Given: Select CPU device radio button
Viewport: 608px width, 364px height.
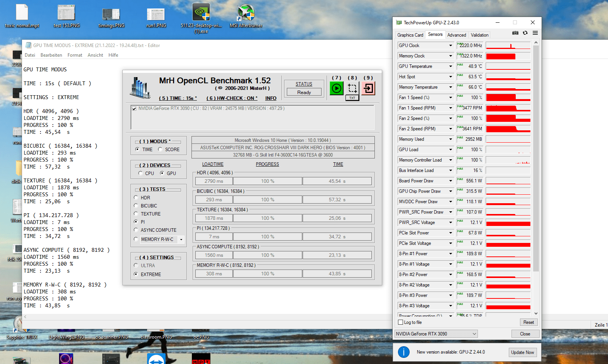Looking at the screenshot, I should tap(141, 173).
